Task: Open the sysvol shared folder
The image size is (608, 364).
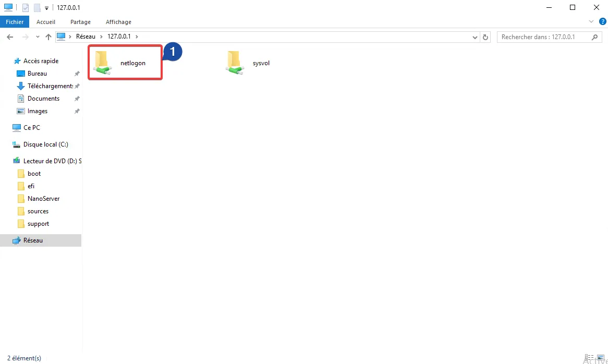Action: coord(248,63)
